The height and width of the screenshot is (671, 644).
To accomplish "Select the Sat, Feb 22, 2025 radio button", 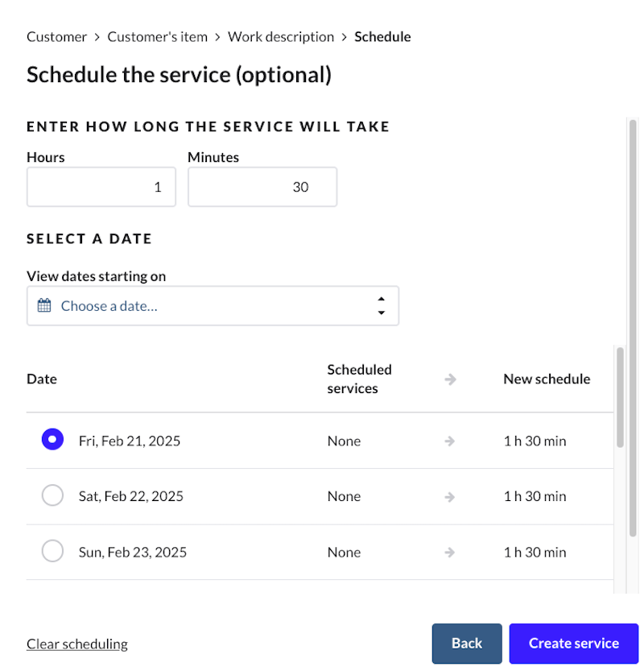I will pos(52,495).
